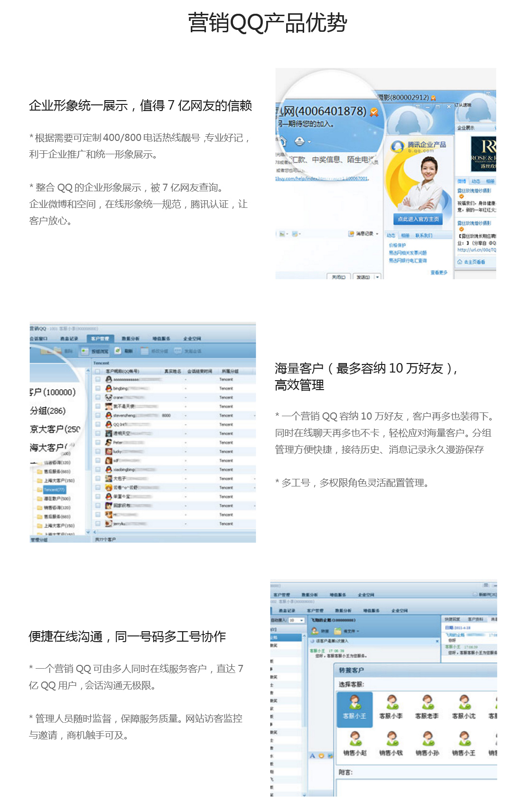Open the 自动接入 number dropdown

tap(301, 620)
